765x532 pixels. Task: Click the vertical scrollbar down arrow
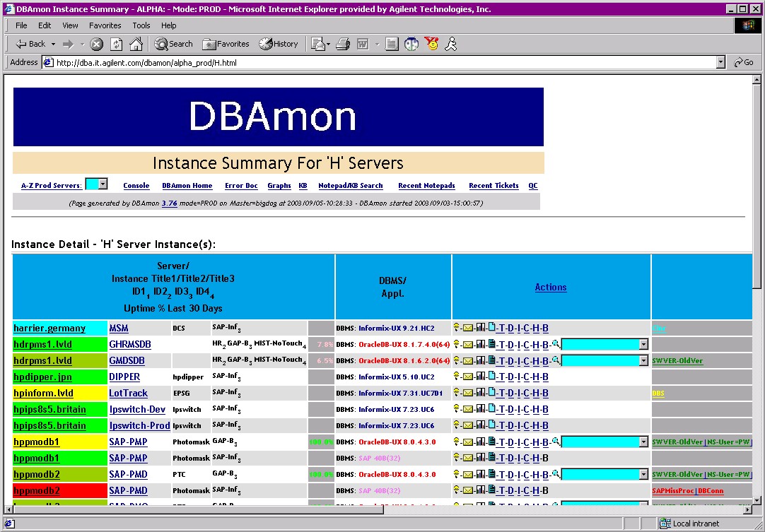[x=757, y=500]
